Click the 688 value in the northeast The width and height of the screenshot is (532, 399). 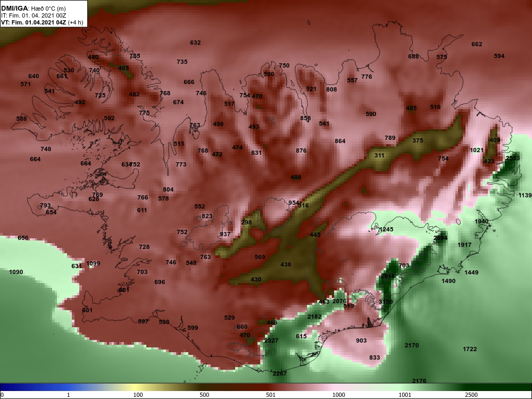413,57
